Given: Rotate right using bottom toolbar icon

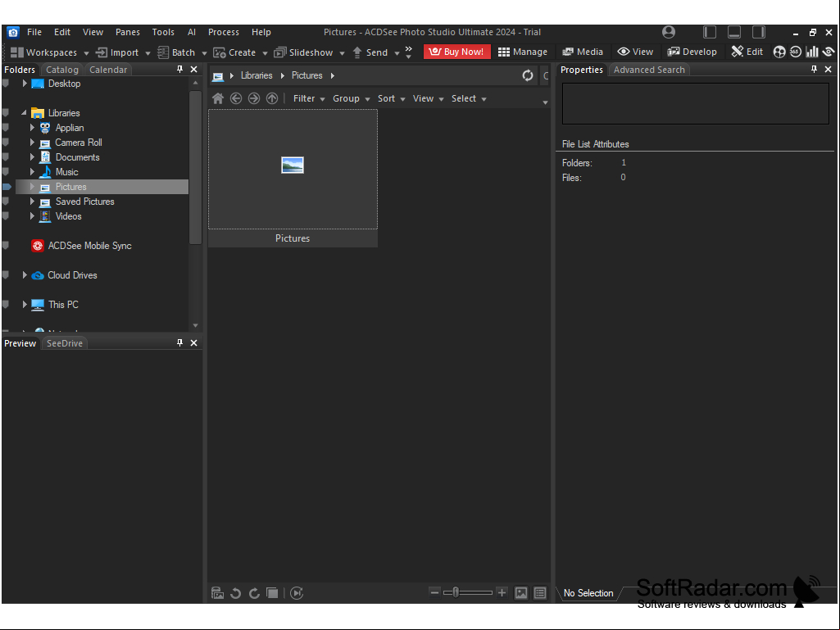Looking at the screenshot, I should (x=255, y=593).
